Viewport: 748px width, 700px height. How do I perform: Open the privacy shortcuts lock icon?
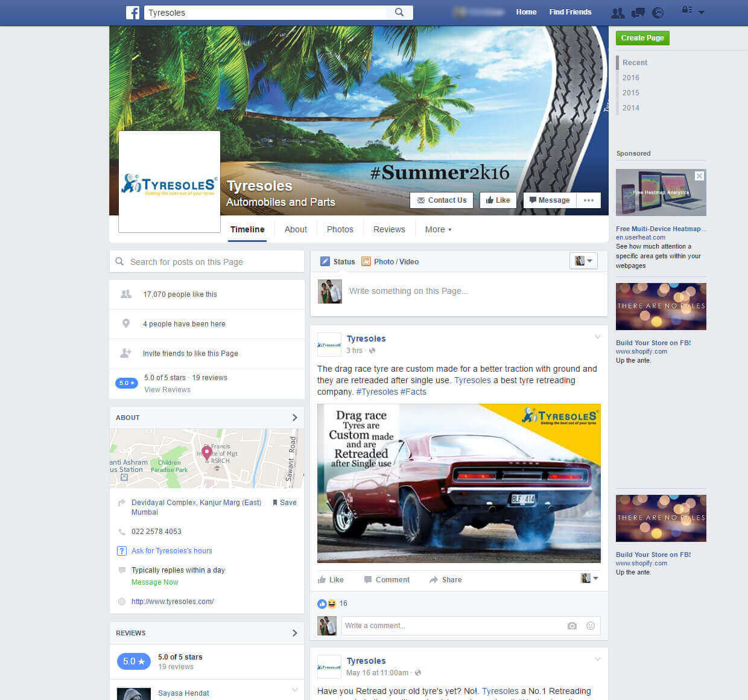point(686,10)
